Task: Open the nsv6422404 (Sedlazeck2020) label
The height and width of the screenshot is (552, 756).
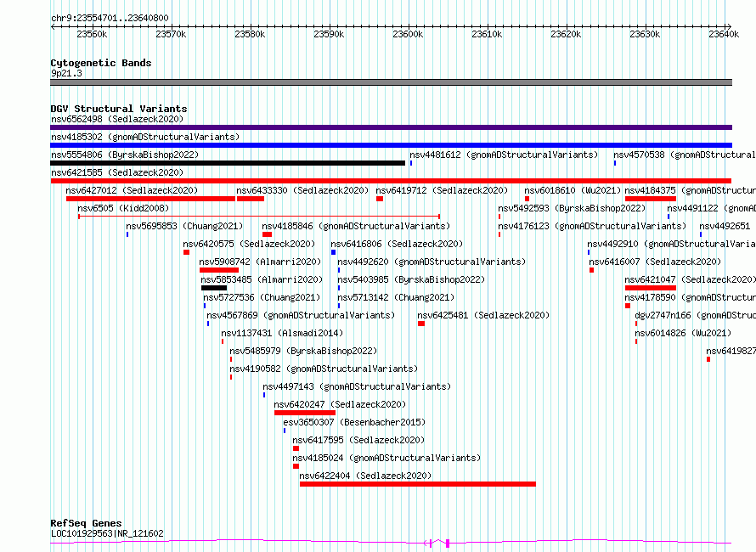Action: pos(365,476)
